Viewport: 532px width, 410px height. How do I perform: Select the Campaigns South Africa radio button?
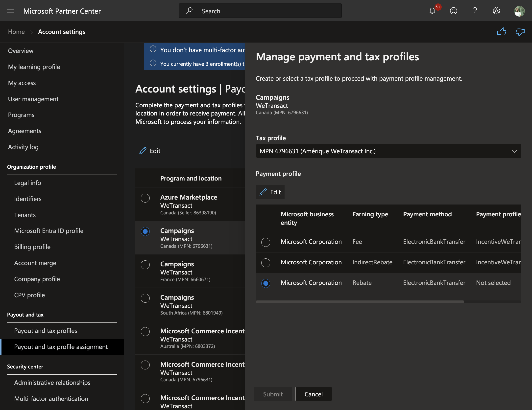(145, 298)
